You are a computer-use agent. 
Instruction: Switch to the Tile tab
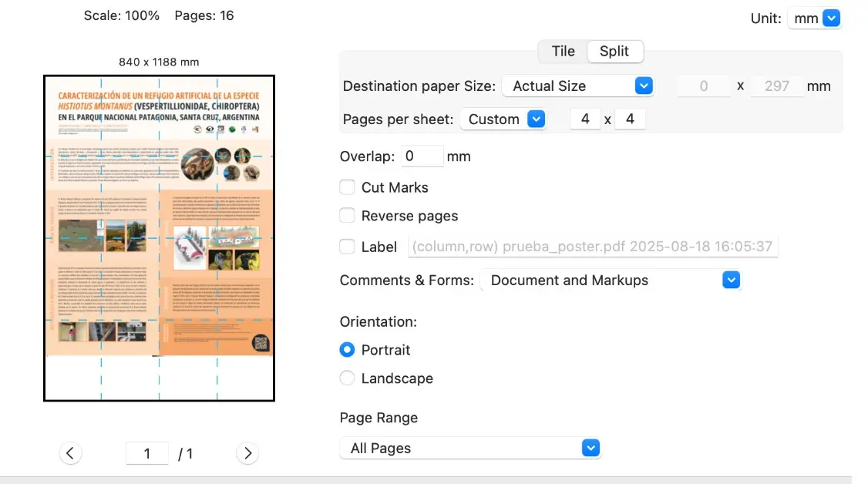pos(563,52)
